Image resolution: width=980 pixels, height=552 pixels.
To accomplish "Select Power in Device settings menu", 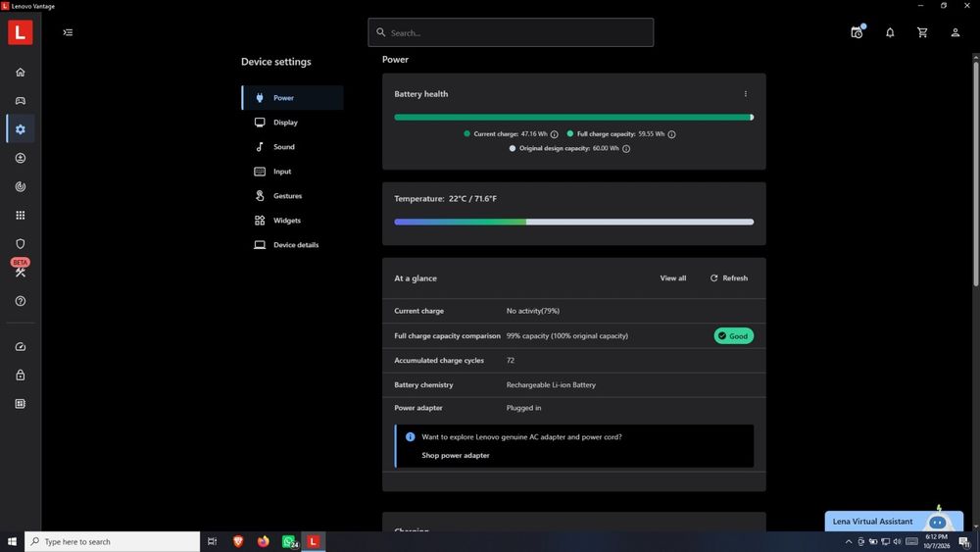I will click(x=292, y=97).
